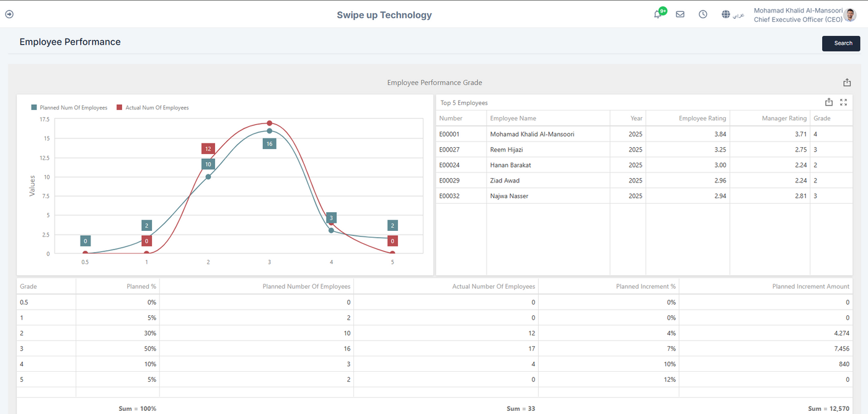Click the clock history icon
868x414 pixels.
[702, 14]
